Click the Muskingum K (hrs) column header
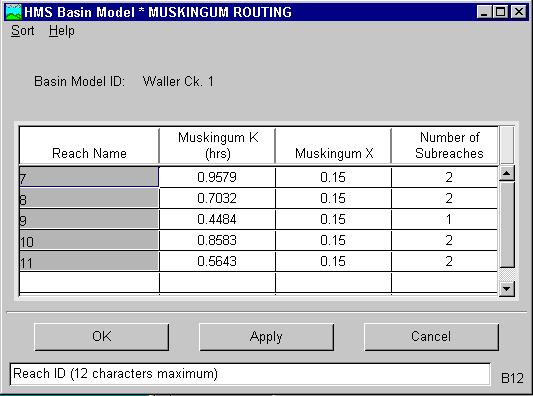This screenshot has width=533, height=396. click(217, 145)
